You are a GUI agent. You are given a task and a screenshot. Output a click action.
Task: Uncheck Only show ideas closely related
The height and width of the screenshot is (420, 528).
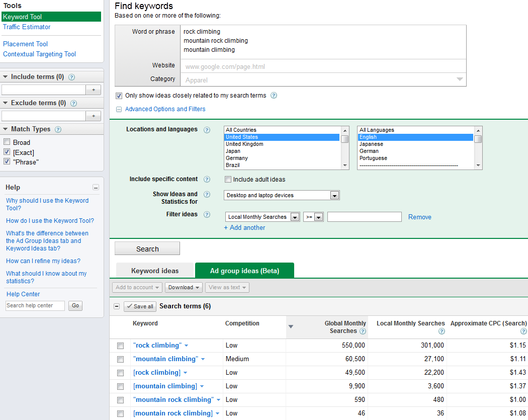pos(119,95)
